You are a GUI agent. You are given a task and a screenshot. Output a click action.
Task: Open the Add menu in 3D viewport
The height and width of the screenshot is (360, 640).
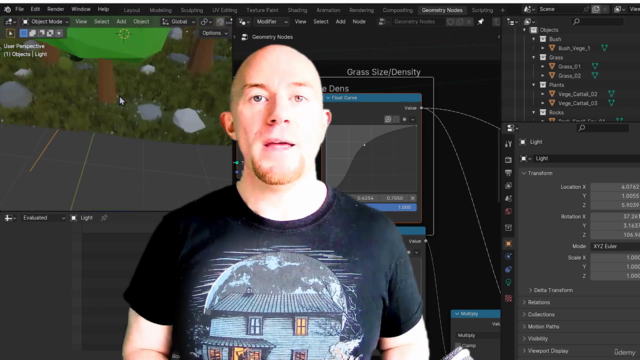point(121,22)
